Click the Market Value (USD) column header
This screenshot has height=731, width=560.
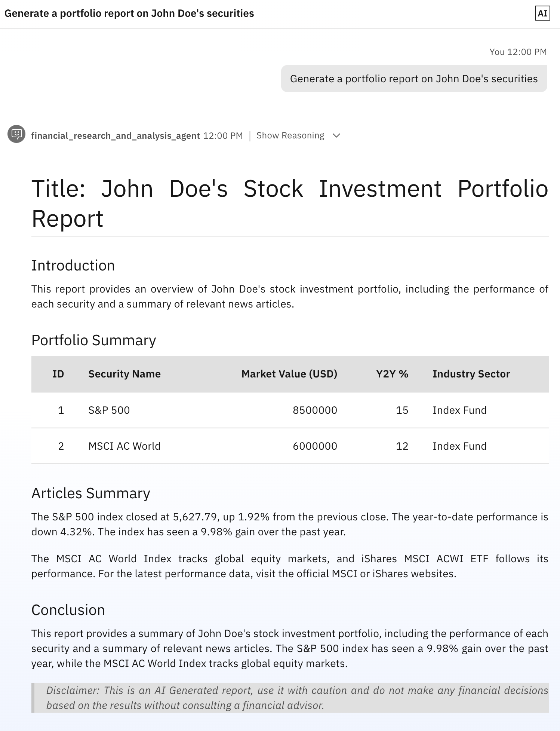tap(289, 374)
